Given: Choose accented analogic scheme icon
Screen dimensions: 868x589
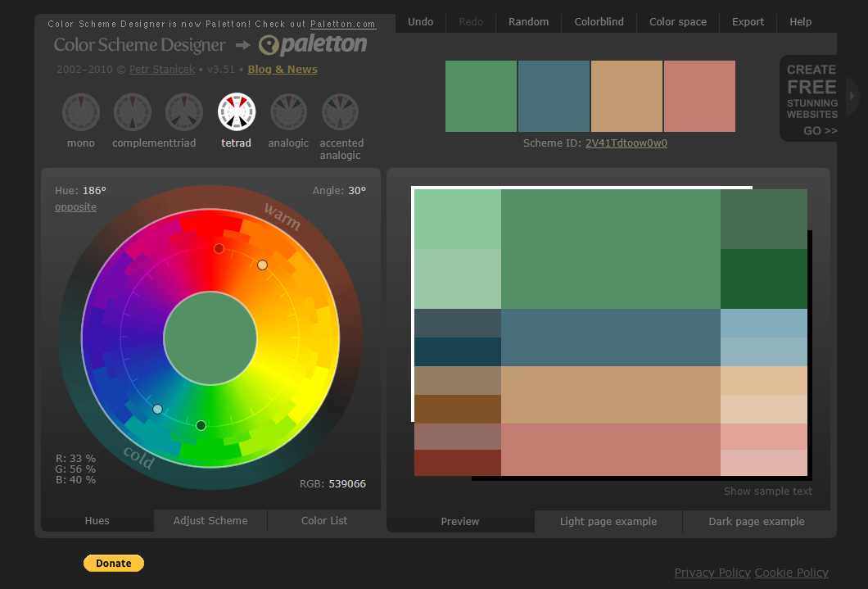Looking at the screenshot, I should (341, 112).
